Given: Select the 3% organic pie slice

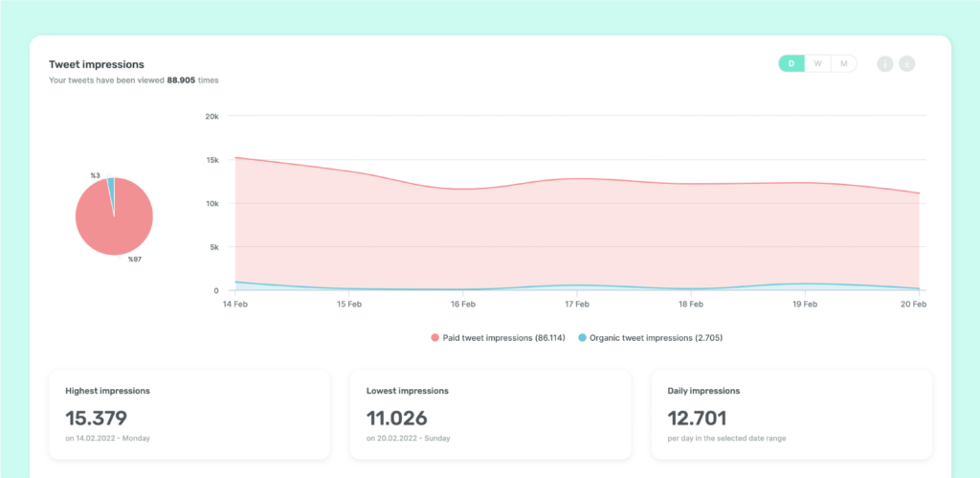Looking at the screenshot, I should click(111, 188).
